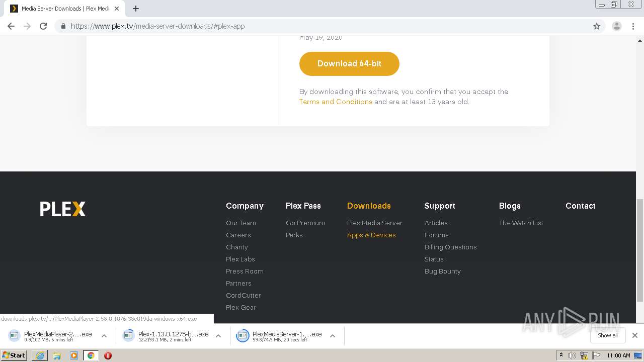Open the Plex Labs link
The image size is (644, 362).
(x=240, y=259)
